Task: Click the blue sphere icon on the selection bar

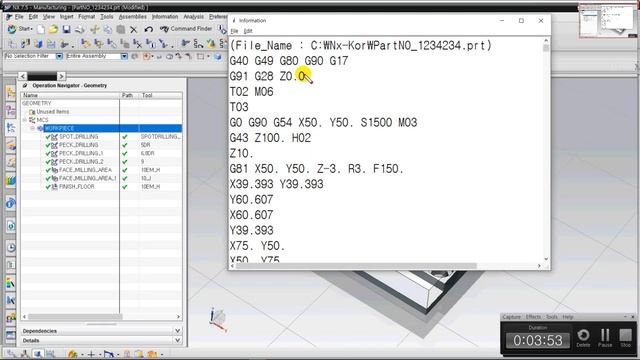Action: click(x=218, y=56)
